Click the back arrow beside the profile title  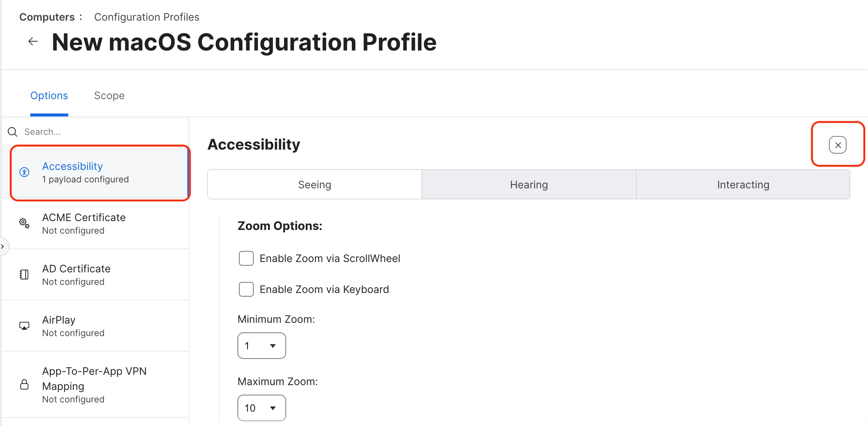point(33,41)
